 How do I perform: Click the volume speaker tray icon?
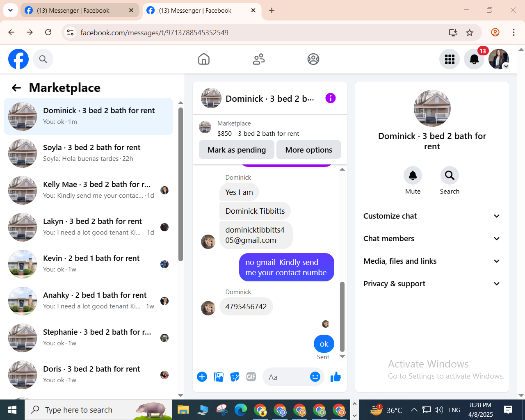(x=439, y=410)
